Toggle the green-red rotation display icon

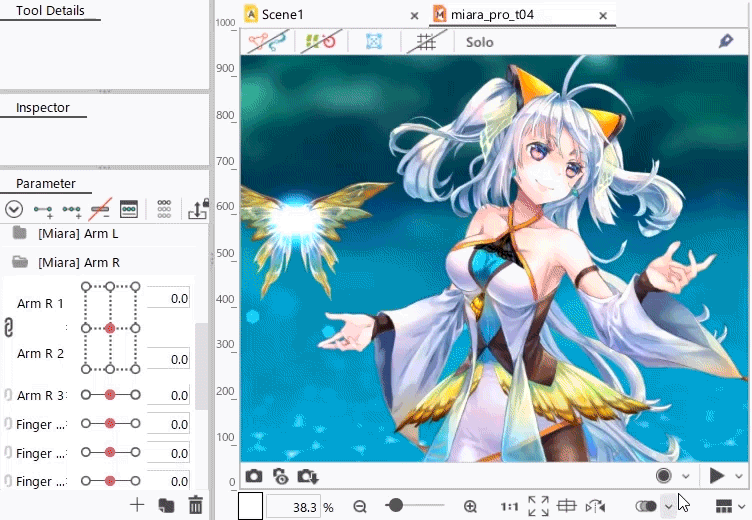[x=321, y=42]
